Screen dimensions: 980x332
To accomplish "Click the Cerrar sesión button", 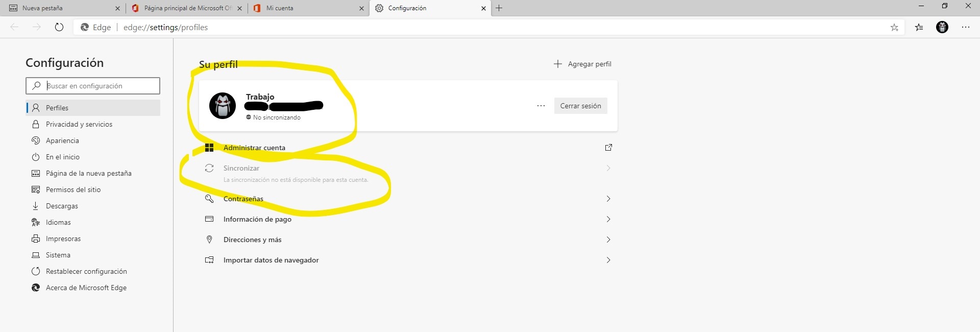I will tap(581, 106).
